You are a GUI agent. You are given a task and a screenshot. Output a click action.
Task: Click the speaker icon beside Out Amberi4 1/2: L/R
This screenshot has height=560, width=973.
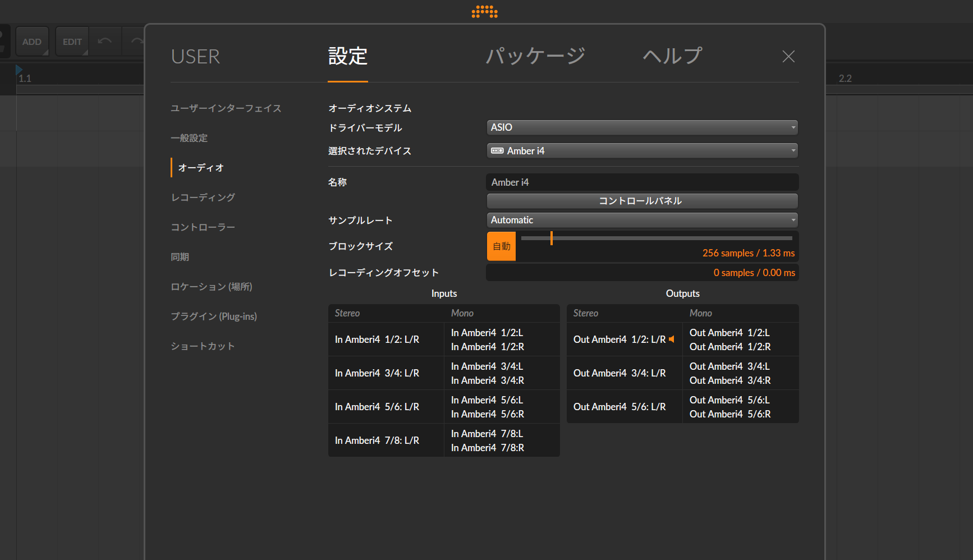[x=672, y=339]
